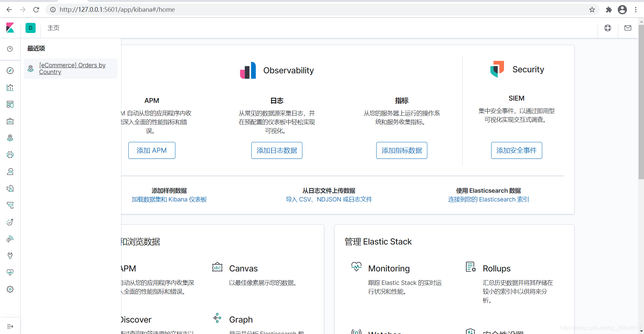644x334 pixels.
Task: Click the 管理 Elastic Stack heading
Action: tap(378, 242)
